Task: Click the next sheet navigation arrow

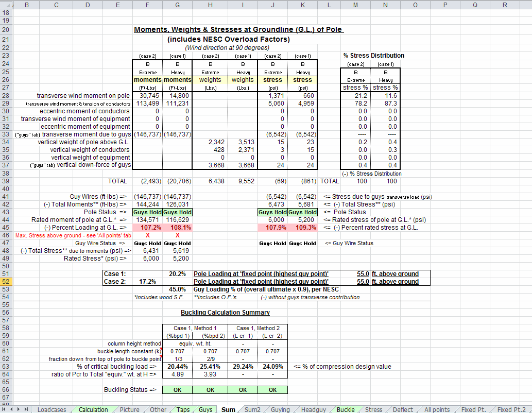Action: 19,409
